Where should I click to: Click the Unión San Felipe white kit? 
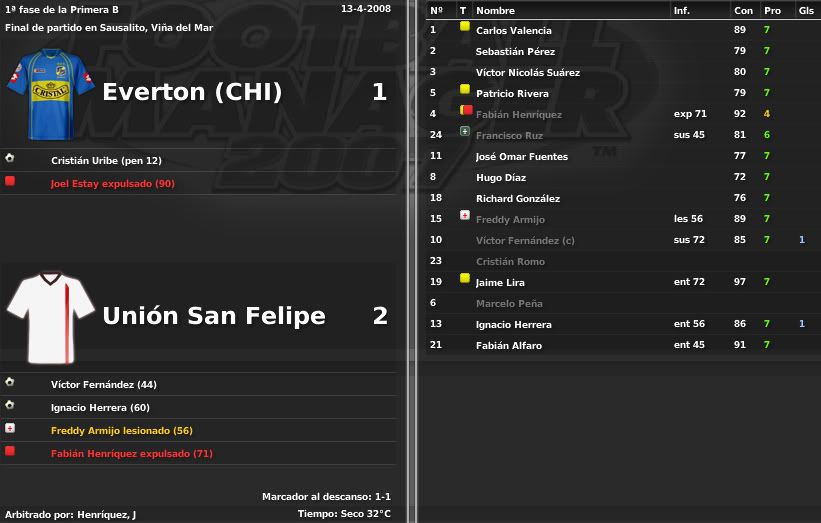51,317
